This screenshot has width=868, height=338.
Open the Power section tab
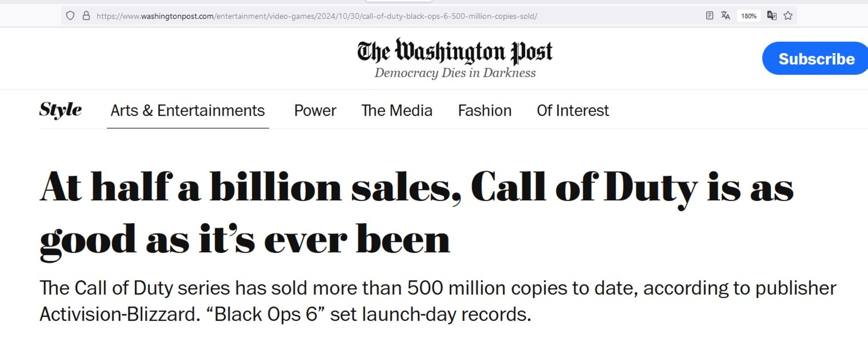pyautogui.click(x=315, y=111)
